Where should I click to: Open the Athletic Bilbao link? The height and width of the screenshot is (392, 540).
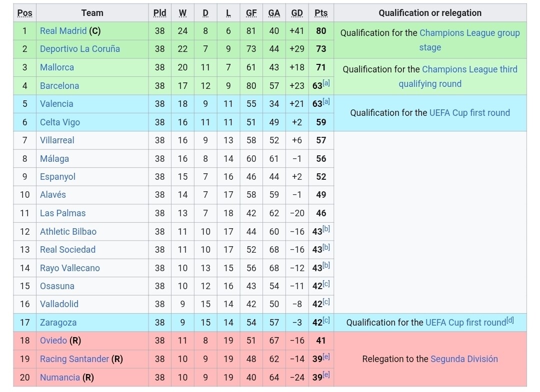coord(68,232)
